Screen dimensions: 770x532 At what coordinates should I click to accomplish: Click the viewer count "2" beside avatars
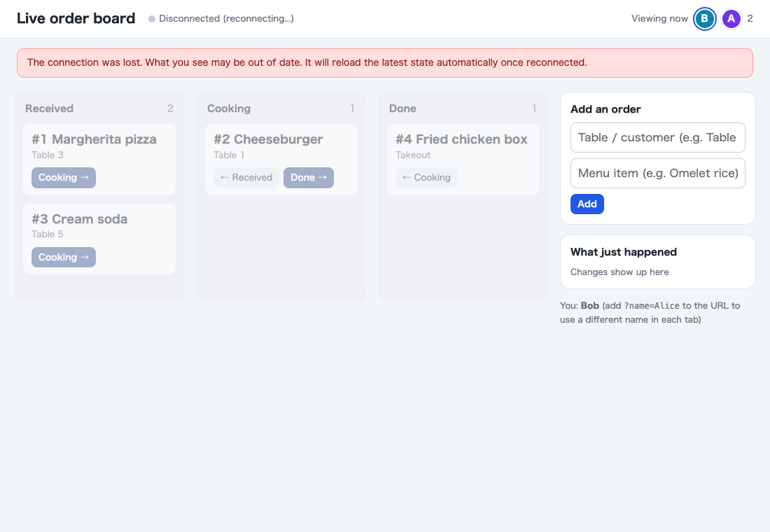coord(750,19)
